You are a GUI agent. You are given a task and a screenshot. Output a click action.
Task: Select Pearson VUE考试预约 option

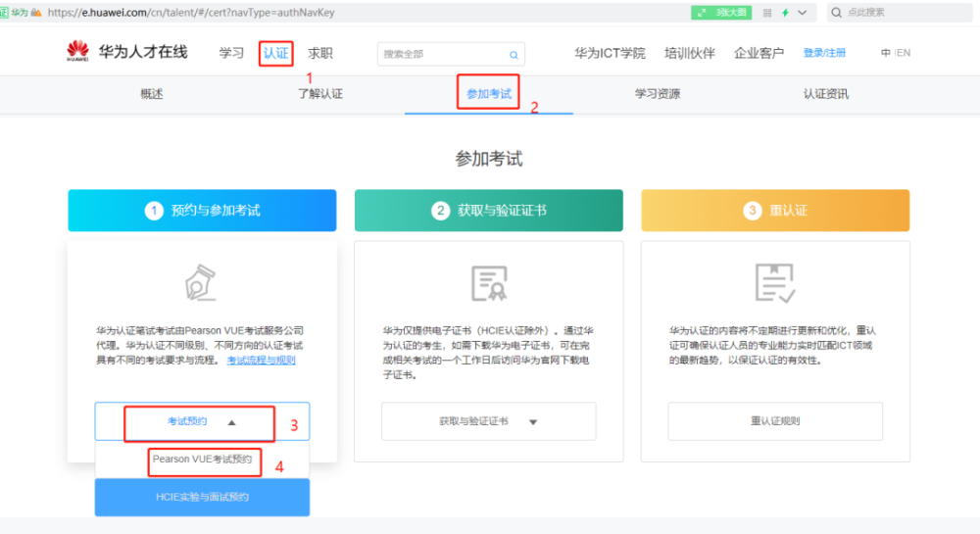pyautogui.click(x=203, y=460)
